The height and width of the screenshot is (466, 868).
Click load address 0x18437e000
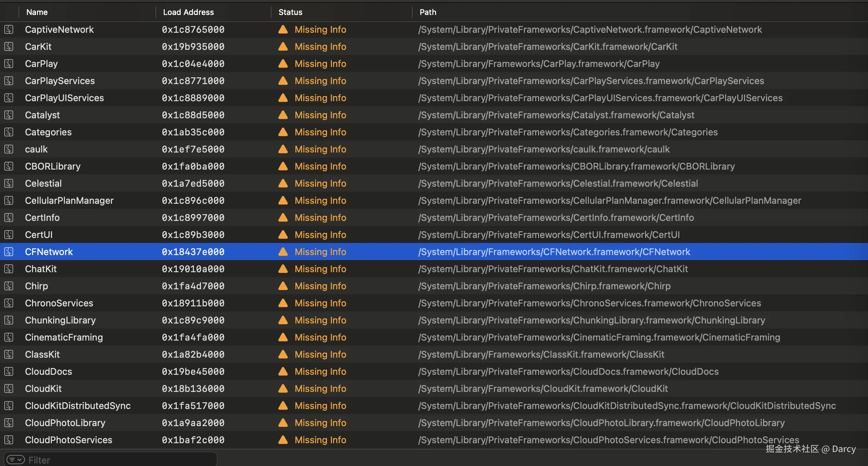pyautogui.click(x=193, y=252)
